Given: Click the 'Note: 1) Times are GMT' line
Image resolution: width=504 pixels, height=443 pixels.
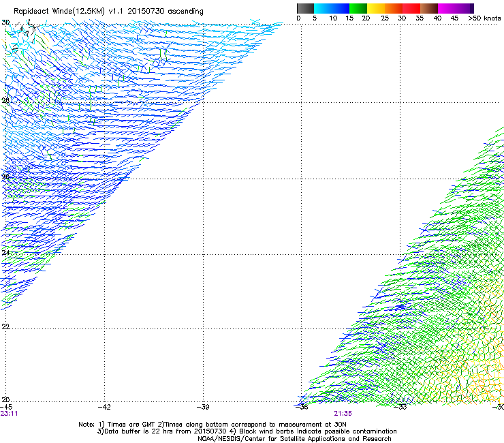Looking at the screenshot, I should tap(212, 425).
